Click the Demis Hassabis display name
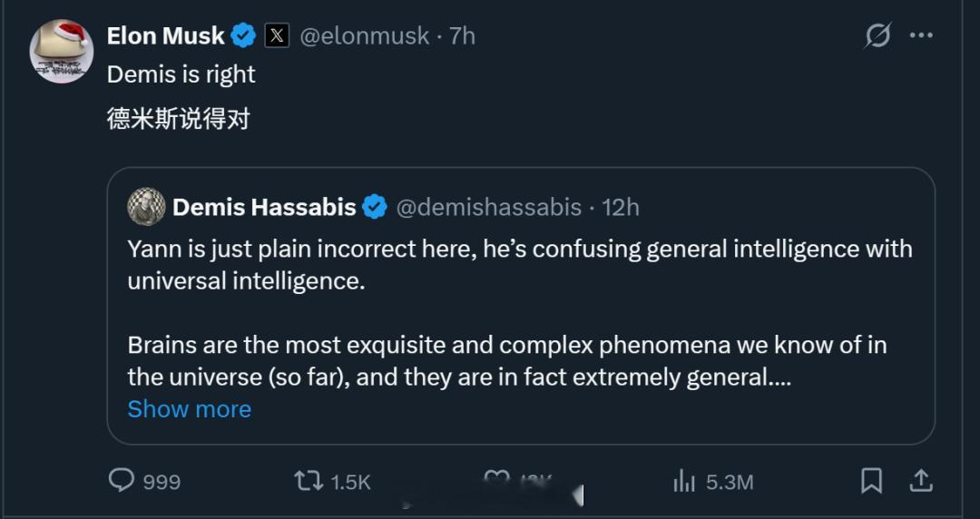 pyautogui.click(x=263, y=207)
